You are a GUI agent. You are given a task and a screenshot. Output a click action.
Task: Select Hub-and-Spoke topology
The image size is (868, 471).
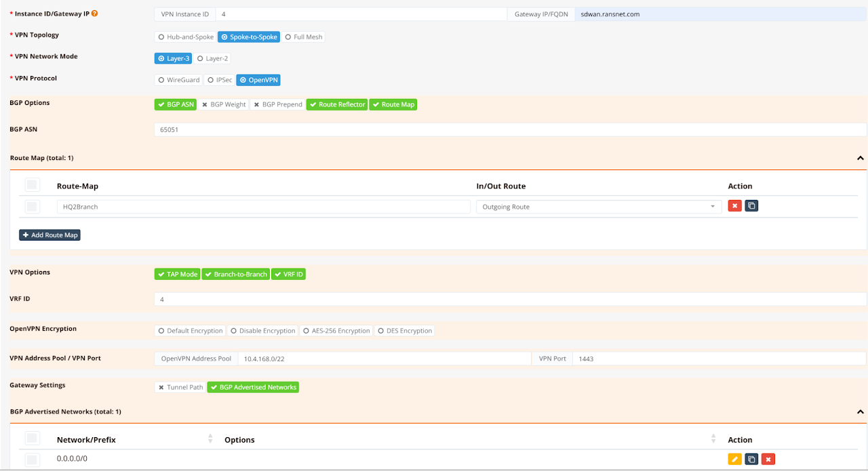pyautogui.click(x=186, y=37)
